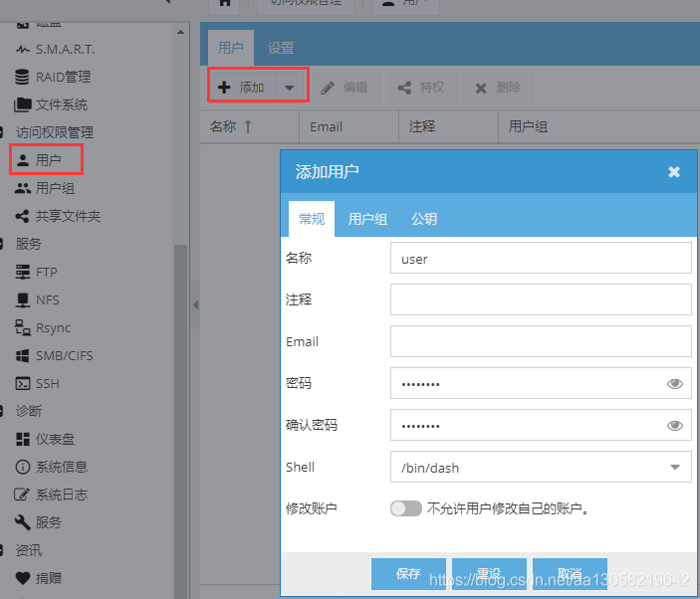
Task: Collapse the 资讯 section
Action: [1, 550]
